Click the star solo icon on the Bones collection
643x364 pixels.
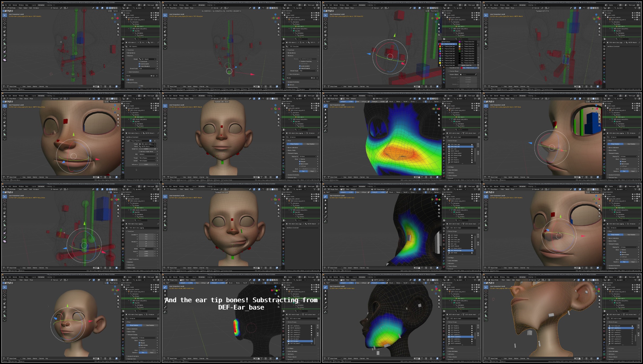click(154, 76)
